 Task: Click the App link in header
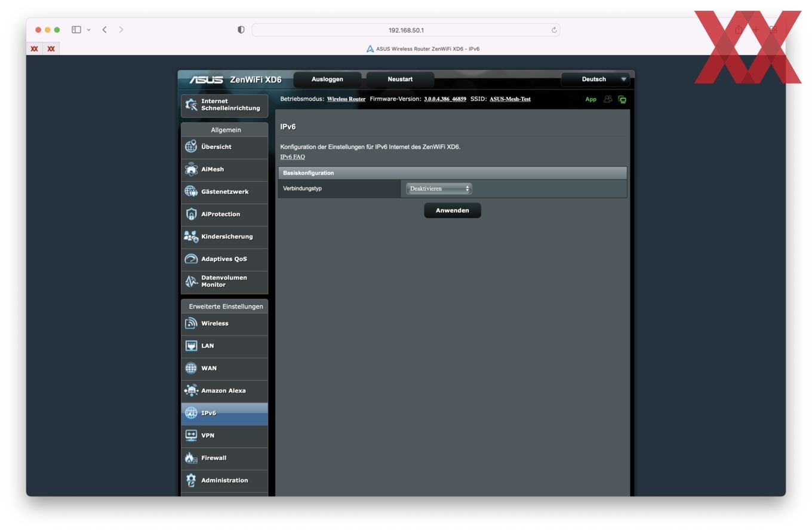pos(591,99)
